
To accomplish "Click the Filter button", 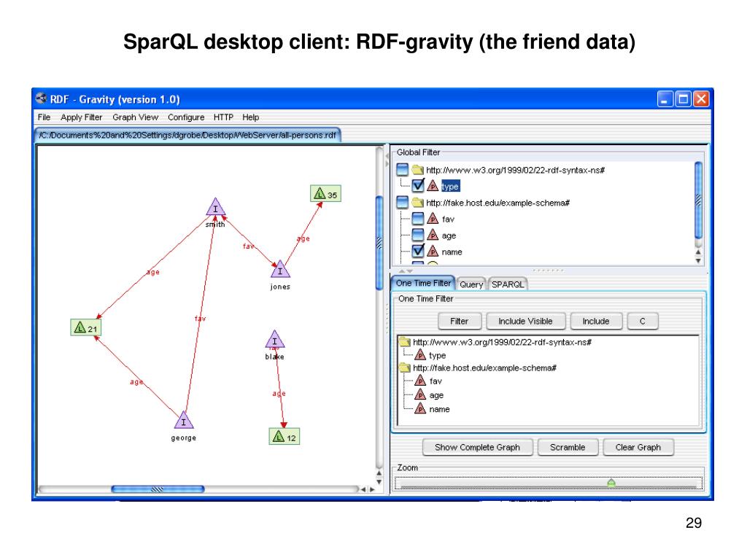I will (x=460, y=322).
